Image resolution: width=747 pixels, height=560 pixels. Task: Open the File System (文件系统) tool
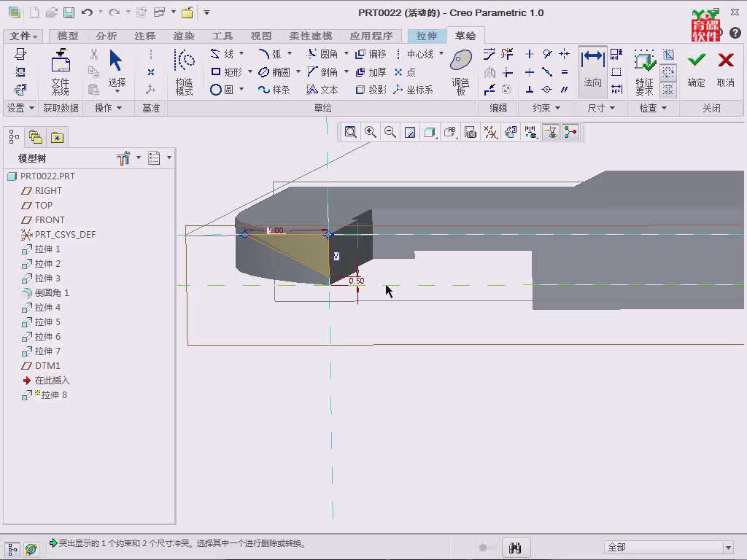click(x=61, y=71)
